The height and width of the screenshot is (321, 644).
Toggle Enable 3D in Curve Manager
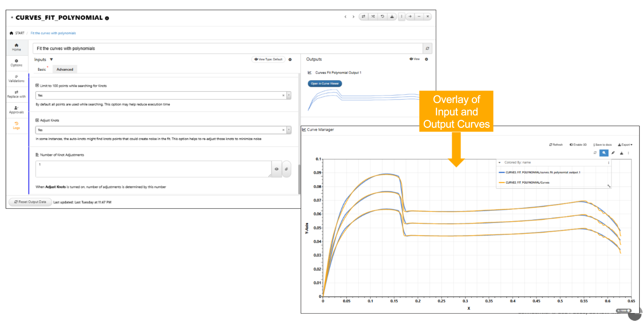tap(578, 145)
